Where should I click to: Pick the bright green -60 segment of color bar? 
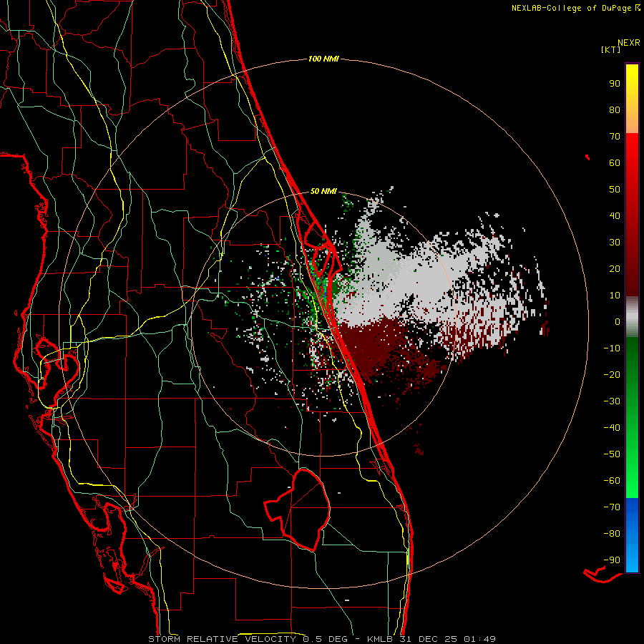click(x=632, y=481)
